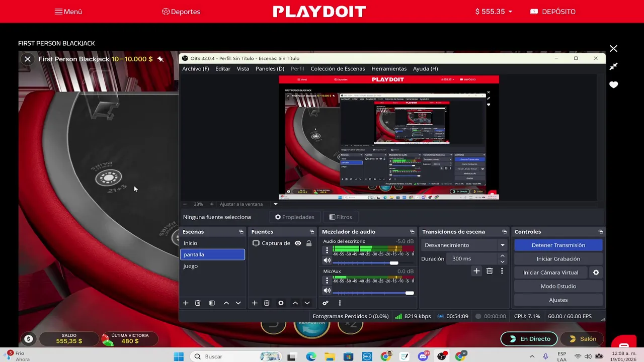Mute Mic/Aux speaker icon

pyautogui.click(x=327, y=291)
